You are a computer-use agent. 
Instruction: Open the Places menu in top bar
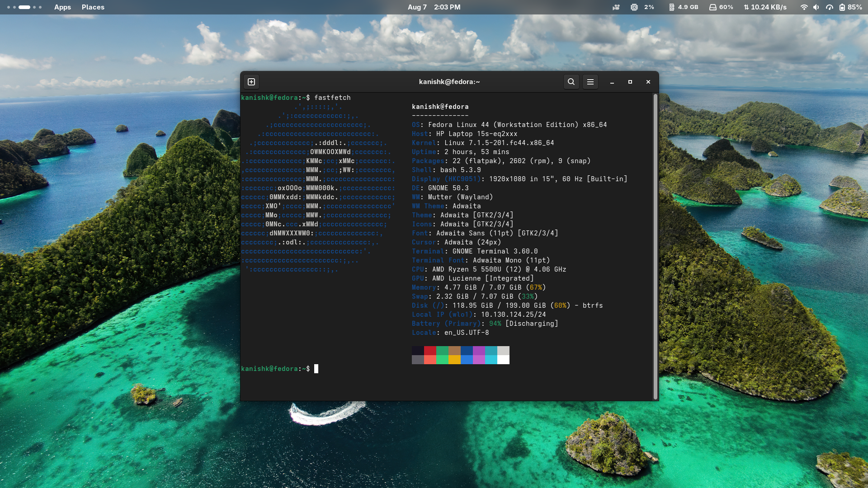(93, 7)
